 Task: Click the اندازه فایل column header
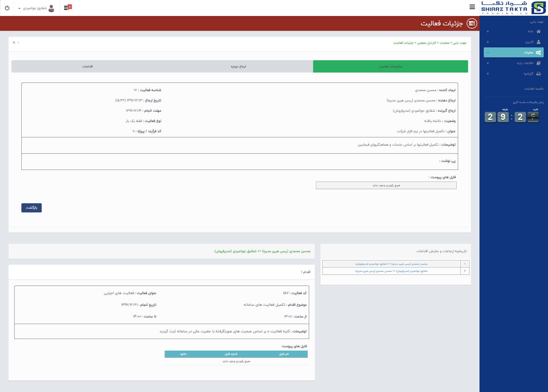(x=231, y=354)
